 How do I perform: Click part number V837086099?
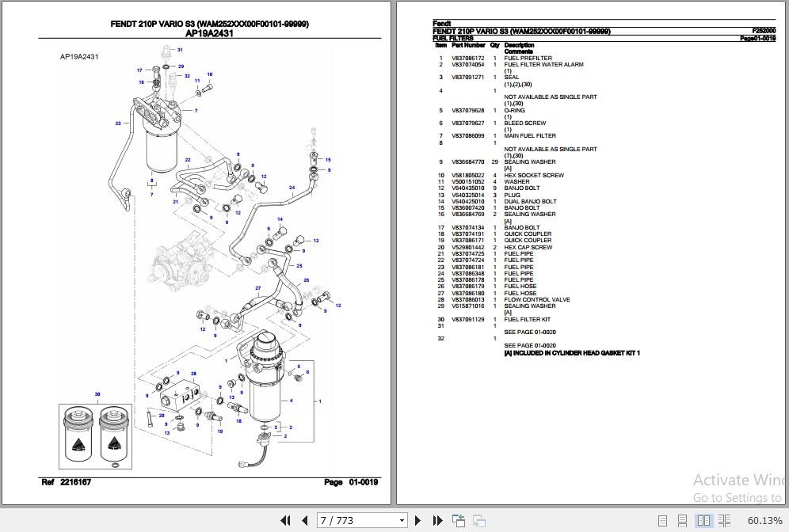(467, 135)
